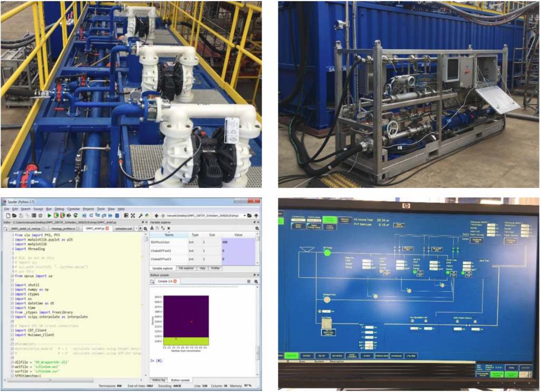Remove all variables with the X icon

pos(168,228)
